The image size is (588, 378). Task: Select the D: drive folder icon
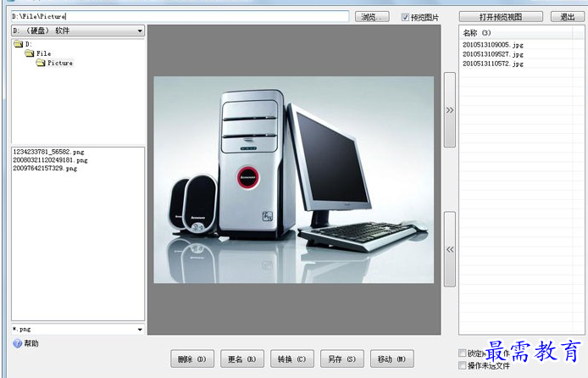[18, 44]
